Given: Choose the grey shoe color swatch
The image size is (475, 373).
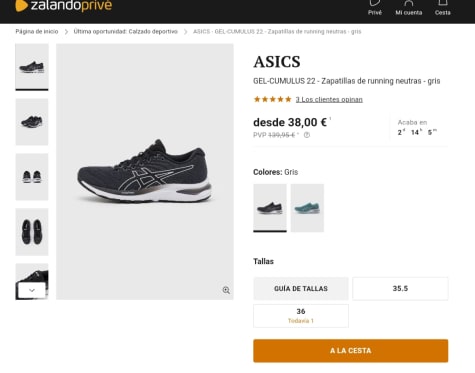Looking at the screenshot, I should pyautogui.click(x=270, y=208).
